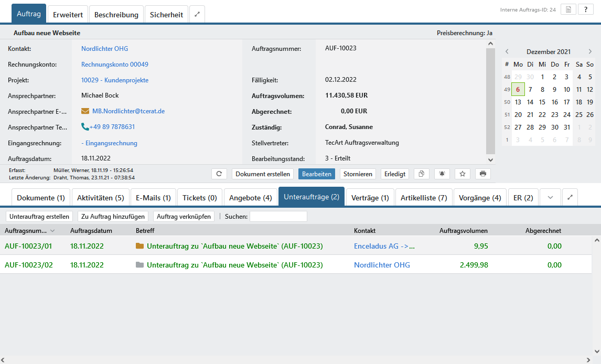Viewport: 601px width, 364px height.
Task: Open help with the question mark button
Action: (x=586, y=9)
